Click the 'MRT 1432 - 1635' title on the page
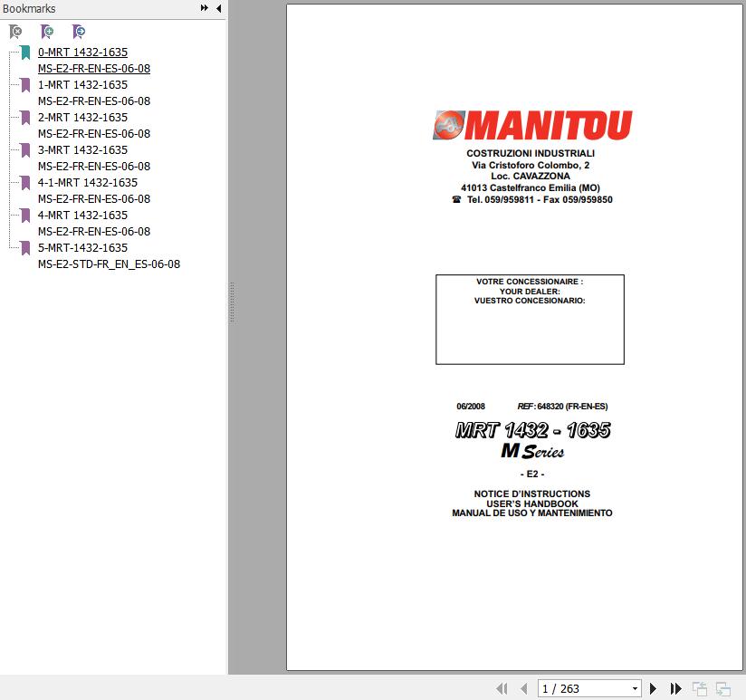746x700 pixels. (532, 430)
